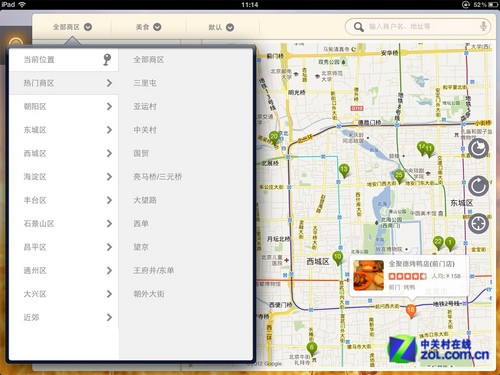Tap green map pin number 11
500x375 pixels.
click(429, 149)
